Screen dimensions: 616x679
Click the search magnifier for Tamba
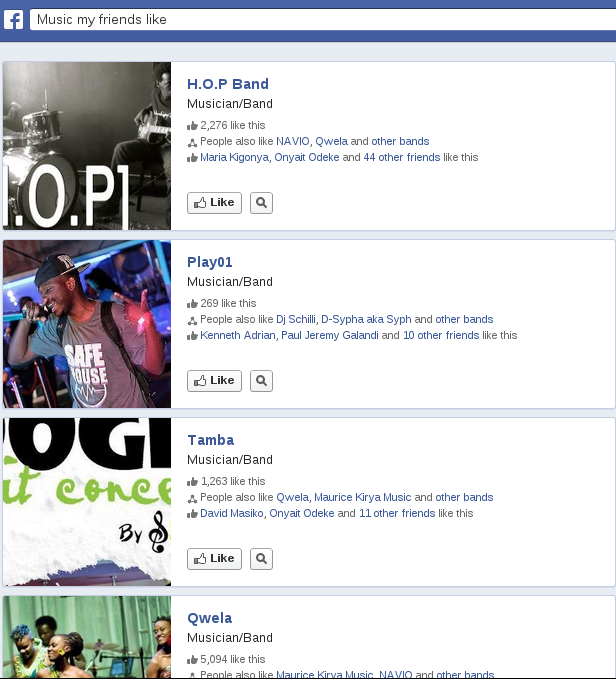[261, 559]
